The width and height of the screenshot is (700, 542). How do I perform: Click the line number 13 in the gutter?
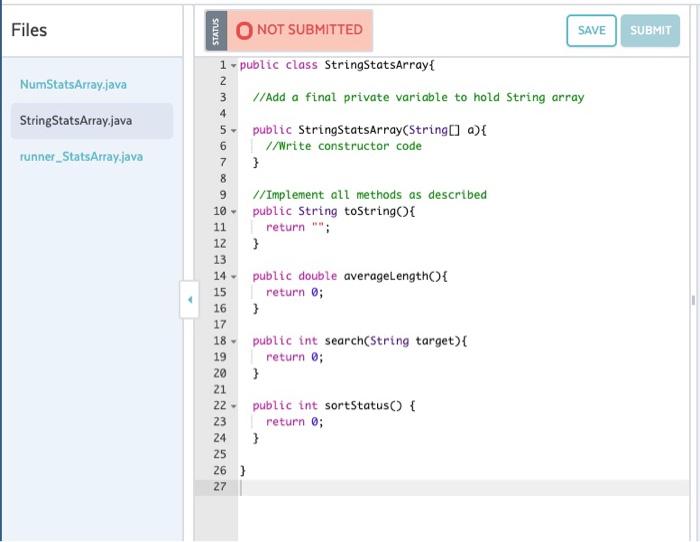click(x=220, y=260)
